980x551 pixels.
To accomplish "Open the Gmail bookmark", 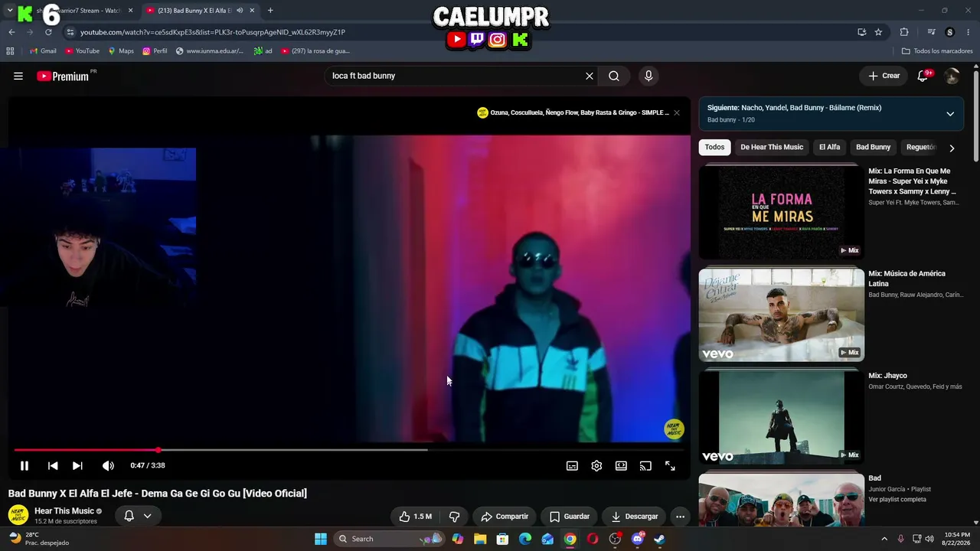I will [43, 51].
